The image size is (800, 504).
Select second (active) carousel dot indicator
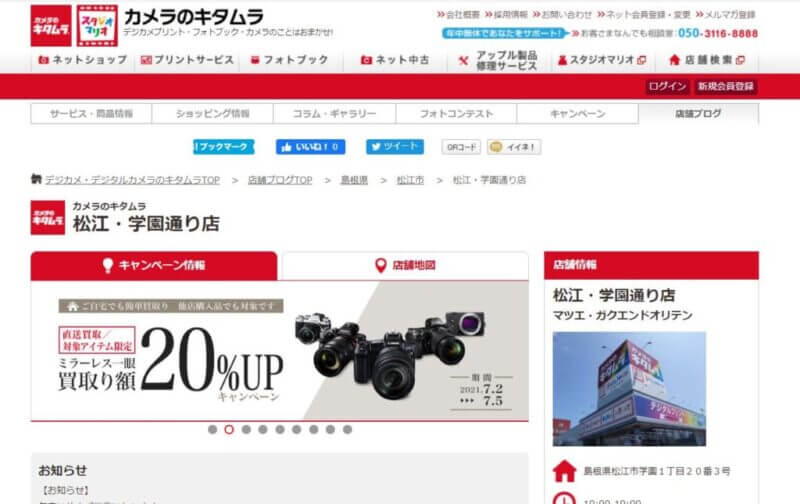pyautogui.click(x=229, y=430)
